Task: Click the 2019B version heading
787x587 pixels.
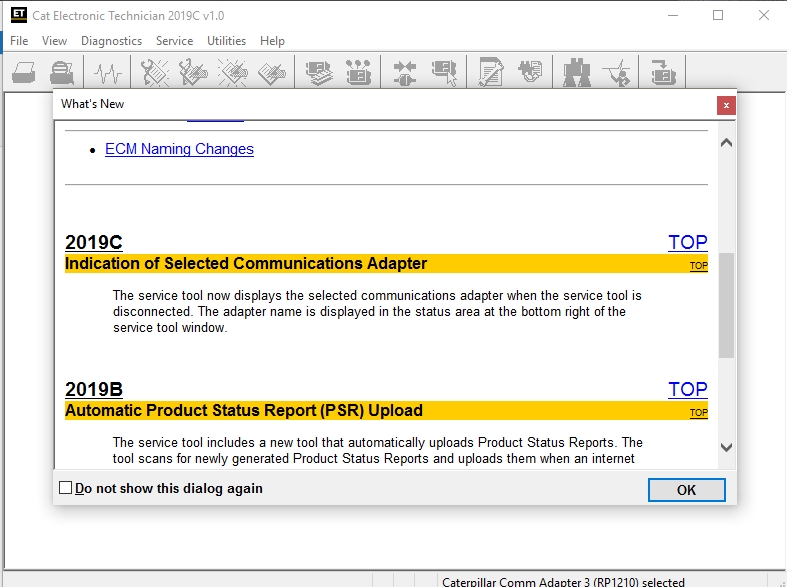Action: (x=94, y=389)
